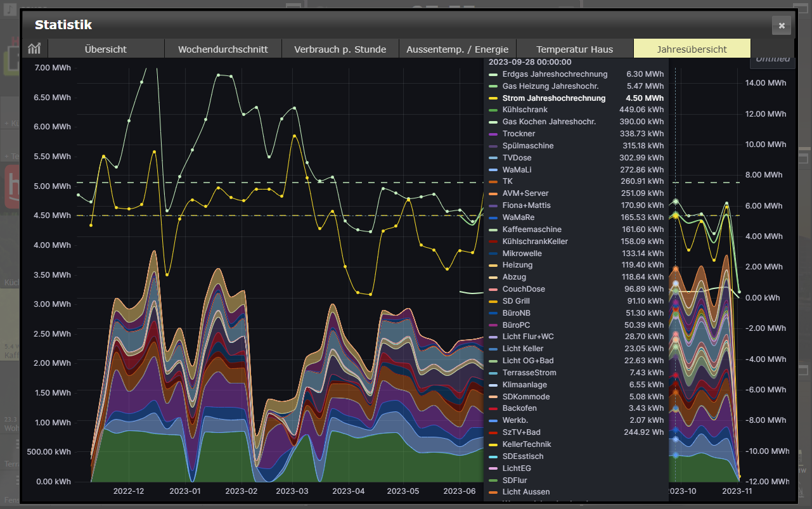Viewport: 812px width, 509px height.
Task: Click the 14.00 MWh right axis label
Action: click(766, 83)
